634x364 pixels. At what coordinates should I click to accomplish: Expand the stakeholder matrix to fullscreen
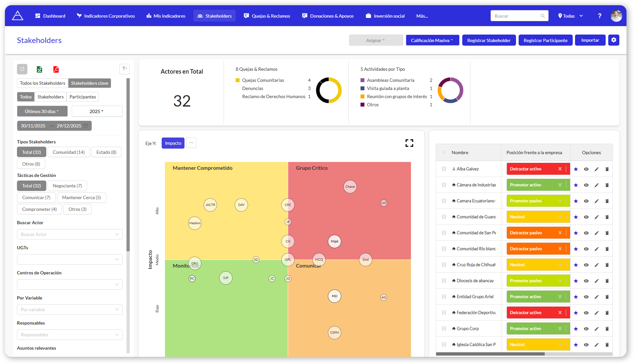click(409, 143)
